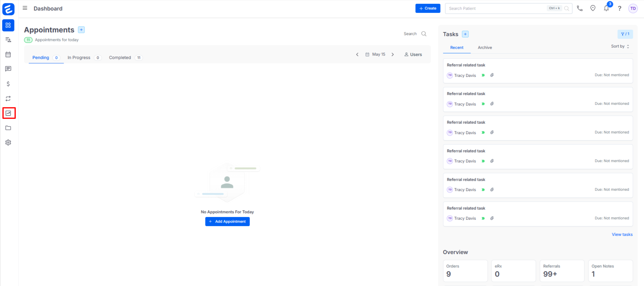Go to next day after May 15

[393, 55]
